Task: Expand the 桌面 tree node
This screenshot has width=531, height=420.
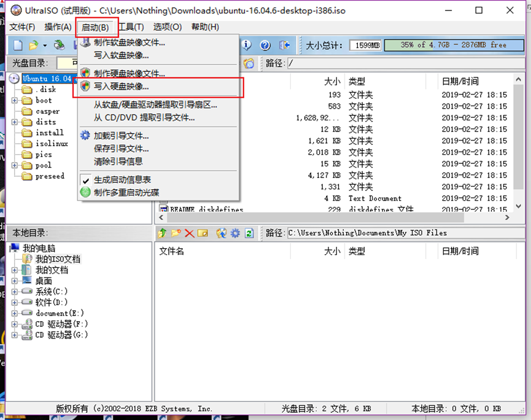Action: tap(14, 281)
